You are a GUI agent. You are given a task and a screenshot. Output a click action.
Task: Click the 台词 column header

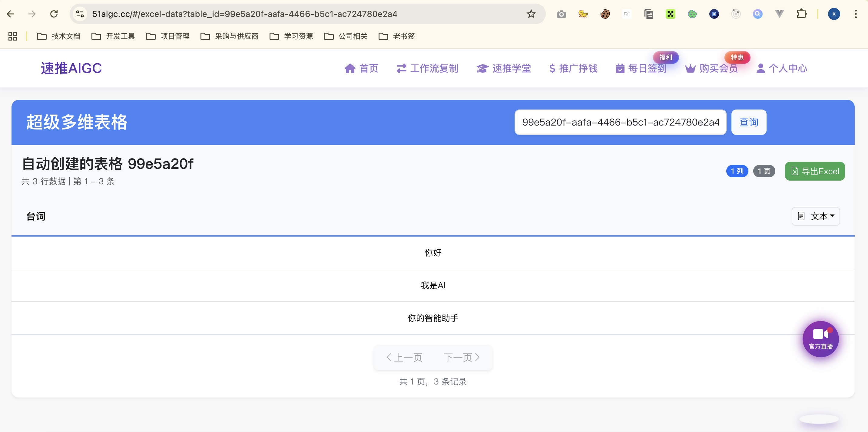pos(36,216)
